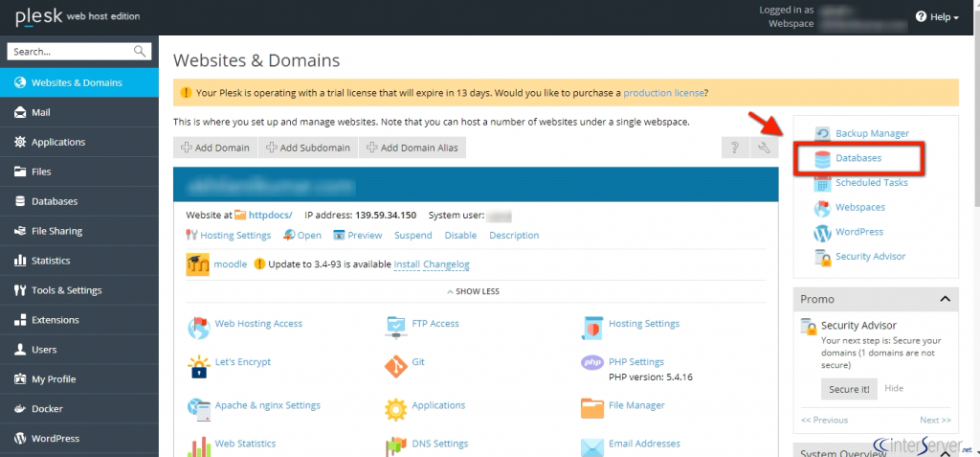Collapse the System Overview panel
The height and width of the screenshot is (457, 980).
[x=945, y=452]
